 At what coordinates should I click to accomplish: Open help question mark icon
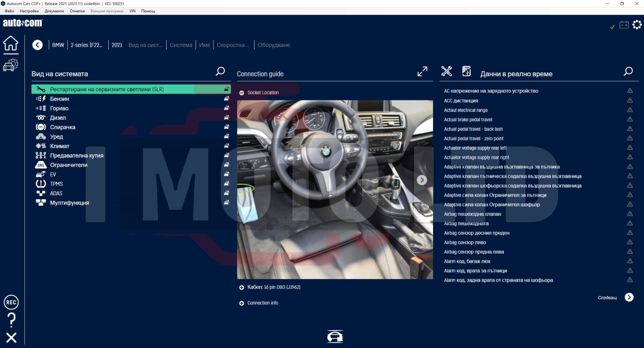click(x=11, y=320)
